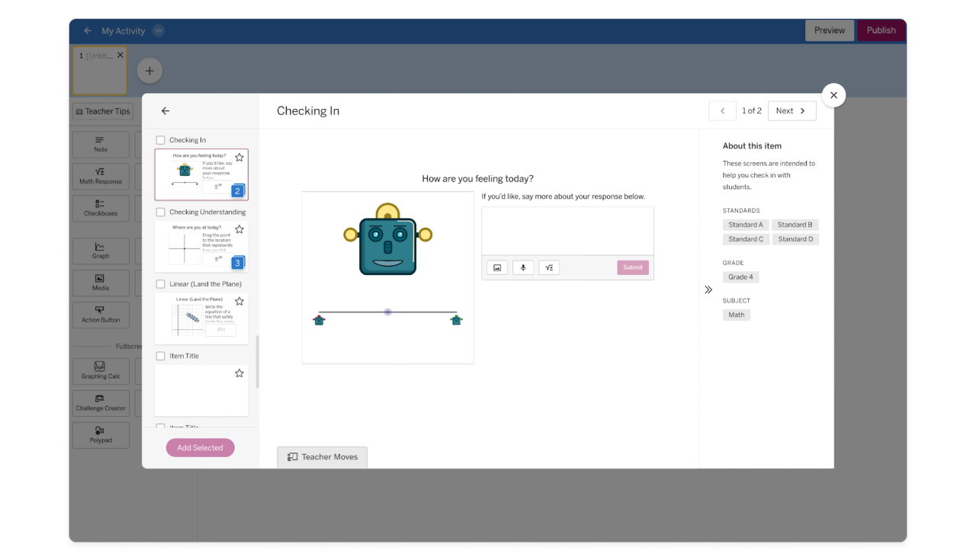
Task: Favorite the Linear (Land the Plane) item star
Action: (x=239, y=300)
